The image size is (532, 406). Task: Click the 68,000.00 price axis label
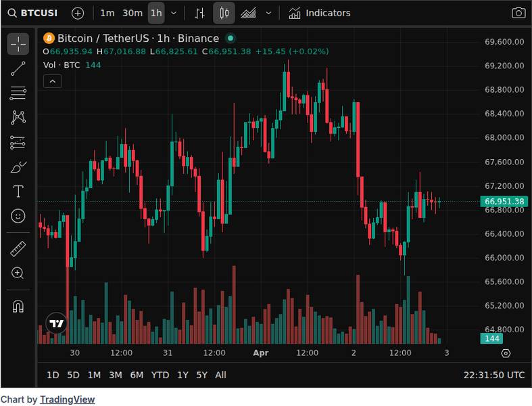(504, 137)
